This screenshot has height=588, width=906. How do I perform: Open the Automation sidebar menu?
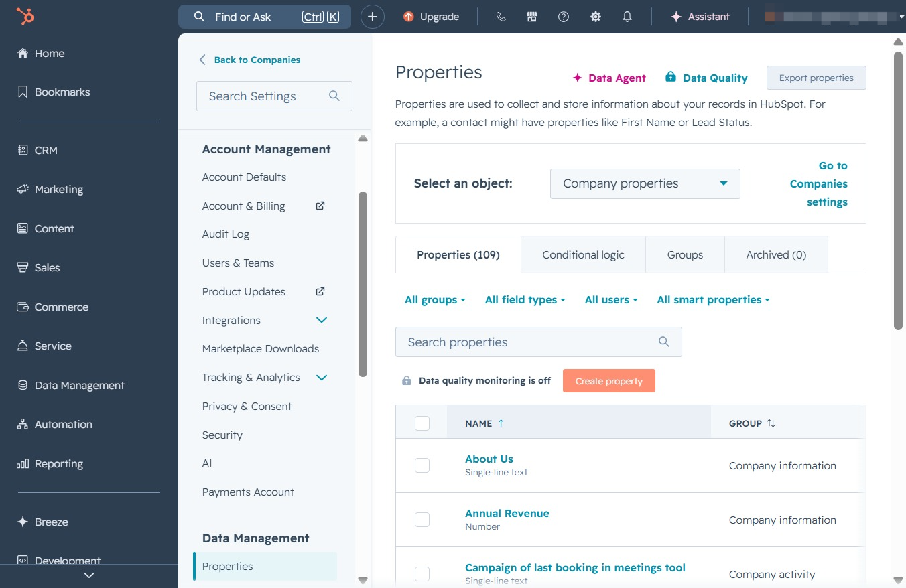point(55,424)
